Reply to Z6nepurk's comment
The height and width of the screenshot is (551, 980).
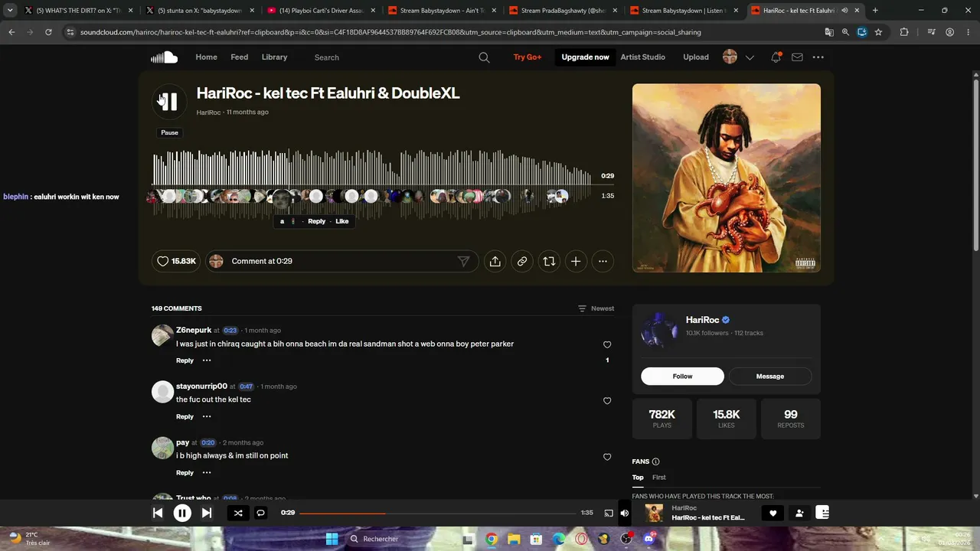tap(185, 360)
